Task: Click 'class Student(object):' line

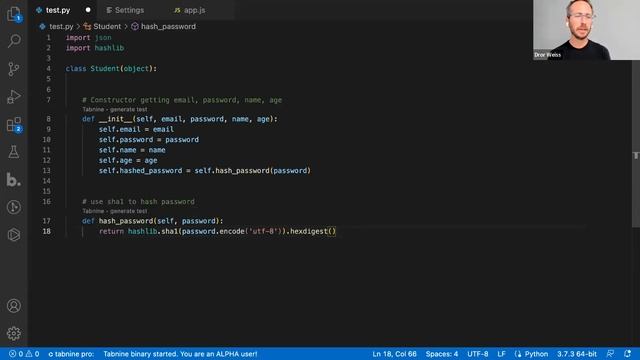Action: click(111, 69)
